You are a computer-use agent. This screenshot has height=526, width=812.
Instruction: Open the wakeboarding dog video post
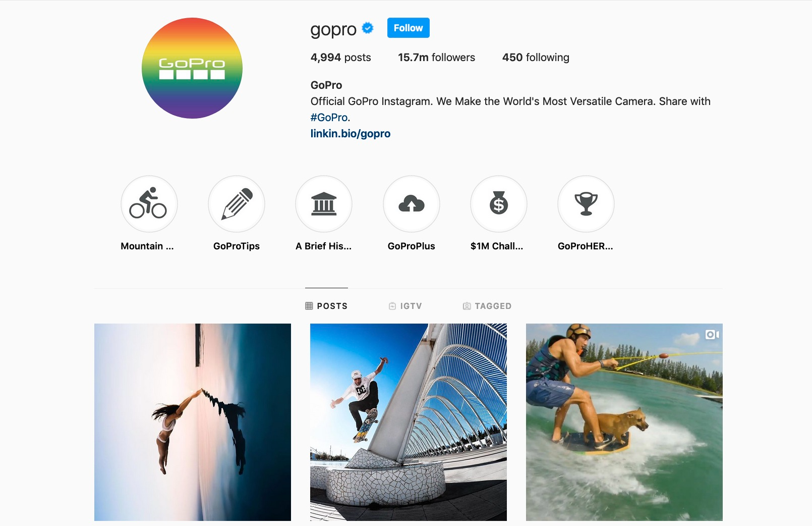[x=624, y=422]
